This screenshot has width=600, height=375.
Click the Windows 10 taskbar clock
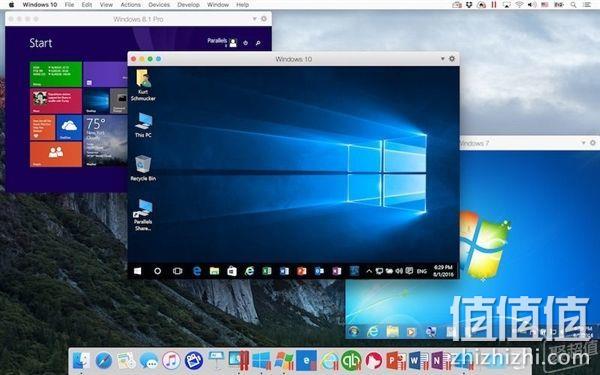coord(443,271)
